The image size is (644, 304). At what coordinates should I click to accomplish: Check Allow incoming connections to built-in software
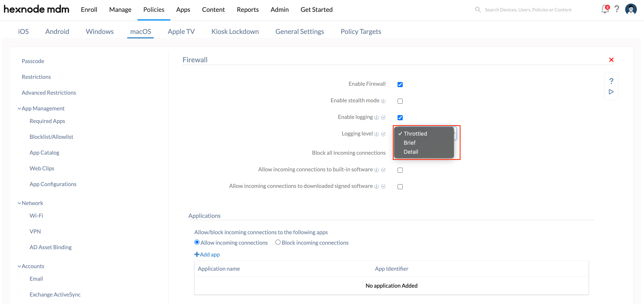[x=400, y=170]
